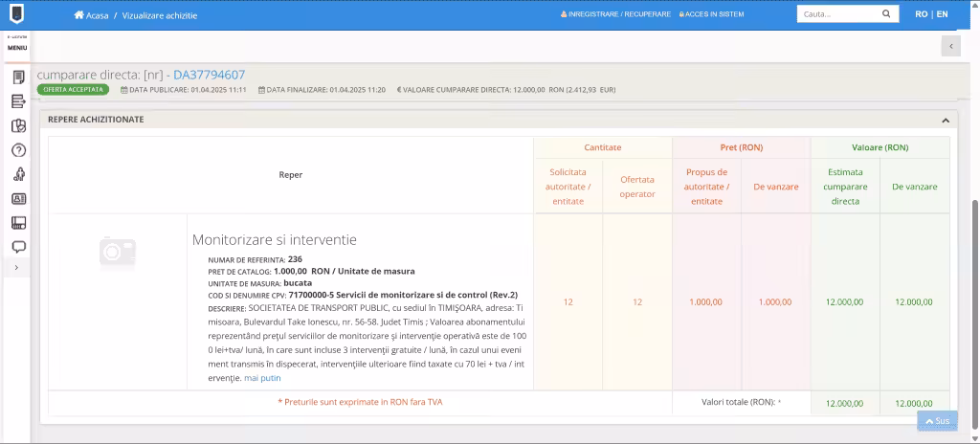Click the Ofertata operator subheader

tap(637, 187)
